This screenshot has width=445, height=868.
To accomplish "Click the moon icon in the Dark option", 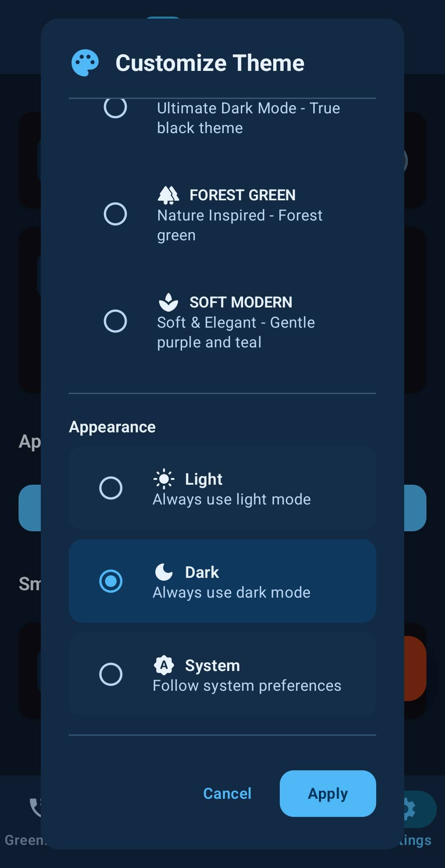I will point(164,572).
